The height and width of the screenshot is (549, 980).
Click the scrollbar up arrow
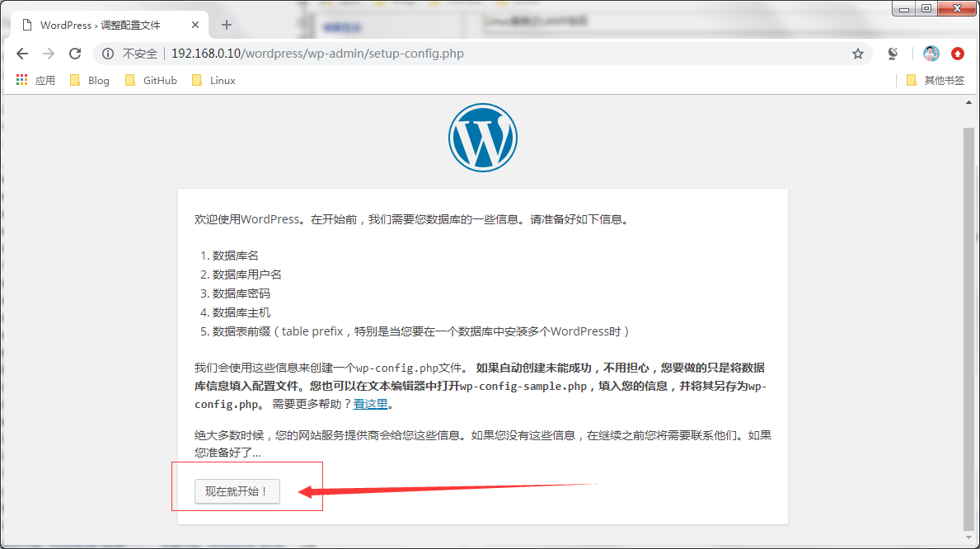pyautogui.click(x=968, y=102)
